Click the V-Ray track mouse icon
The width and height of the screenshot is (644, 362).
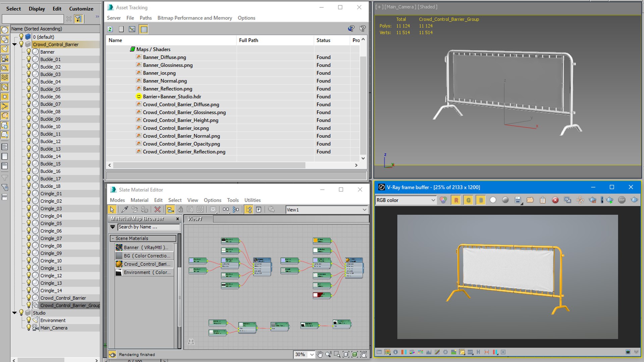[x=580, y=200]
